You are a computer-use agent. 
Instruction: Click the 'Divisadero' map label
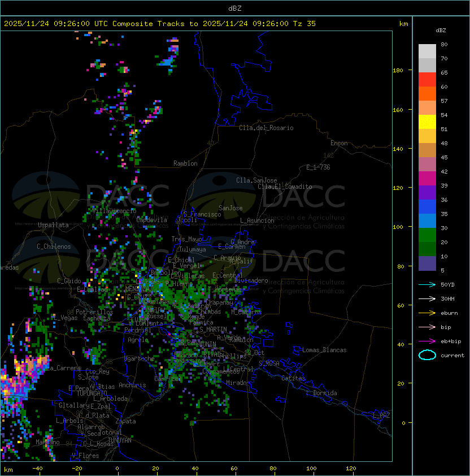click(x=251, y=280)
